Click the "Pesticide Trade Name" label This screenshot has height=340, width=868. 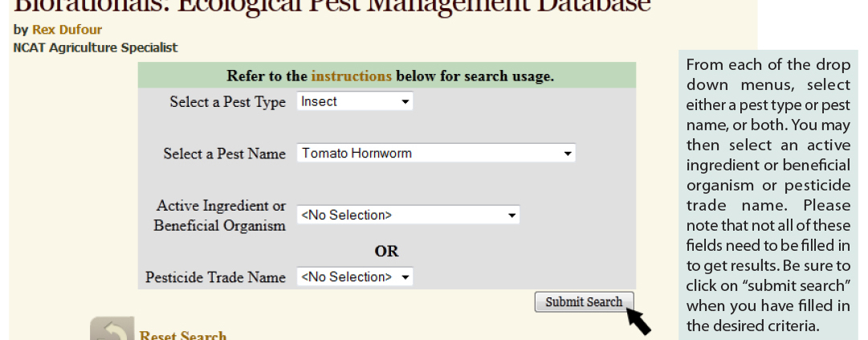(x=215, y=277)
